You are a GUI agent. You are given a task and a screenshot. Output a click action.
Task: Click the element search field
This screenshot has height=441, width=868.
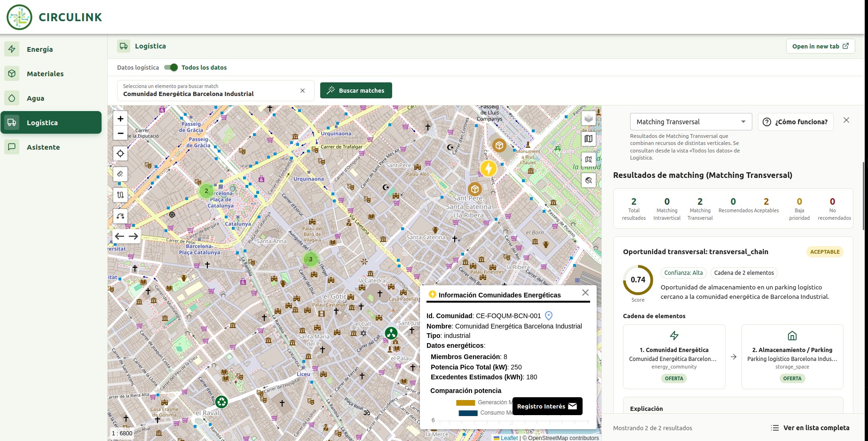click(x=216, y=90)
